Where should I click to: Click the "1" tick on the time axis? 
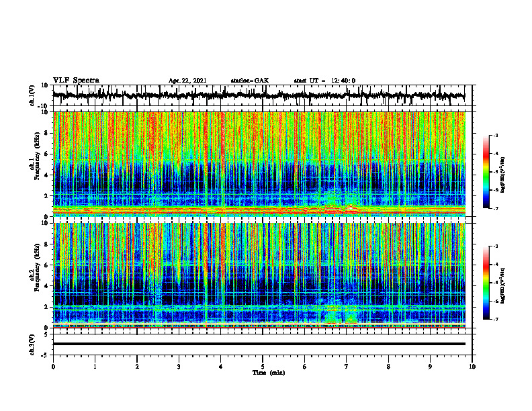tap(95, 367)
